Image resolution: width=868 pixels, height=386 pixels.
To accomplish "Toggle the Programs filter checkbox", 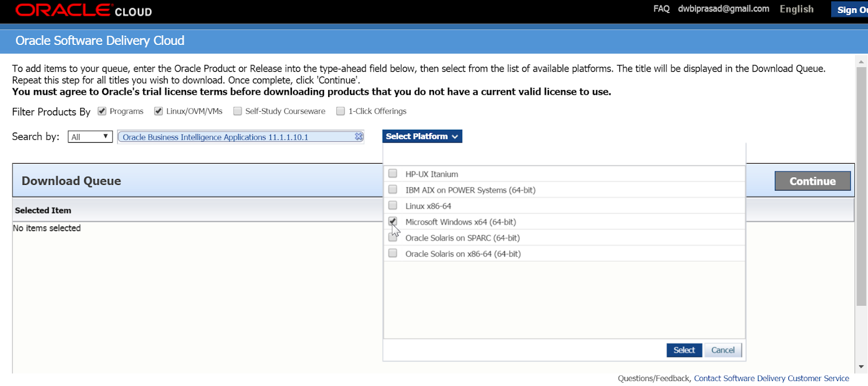I will [102, 111].
